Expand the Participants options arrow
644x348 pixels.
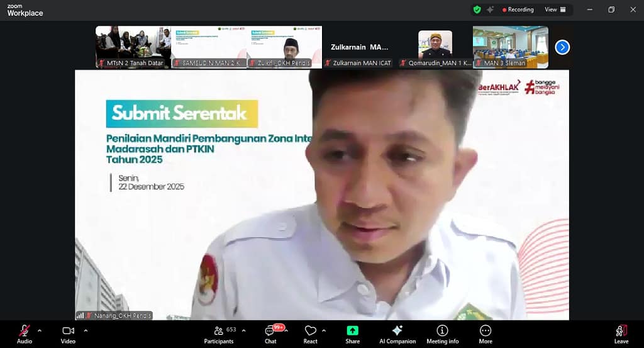243,330
